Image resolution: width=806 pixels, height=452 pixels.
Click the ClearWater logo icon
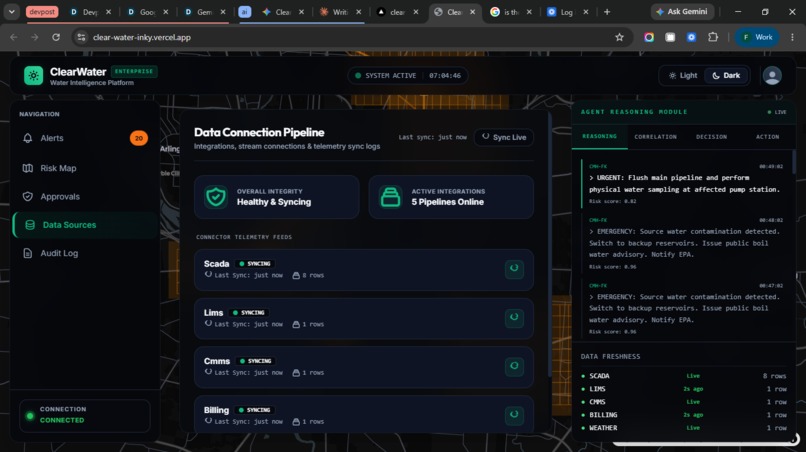click(x=33, y=76)
